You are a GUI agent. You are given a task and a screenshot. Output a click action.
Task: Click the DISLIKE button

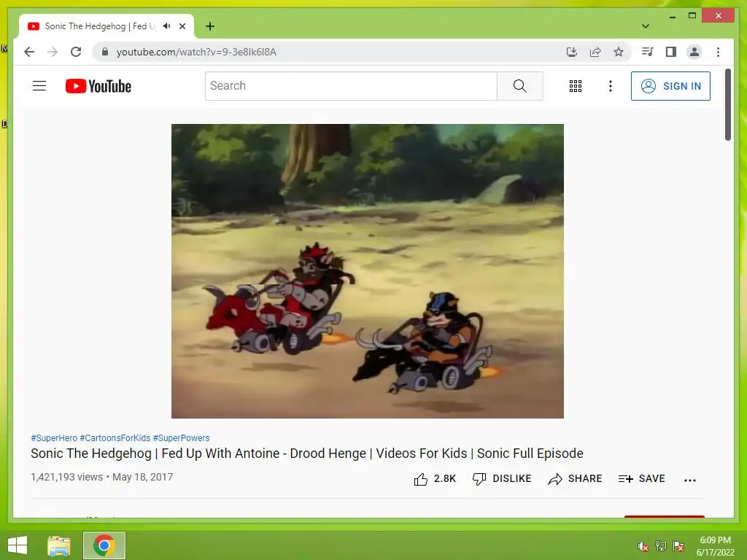(502, 479)
